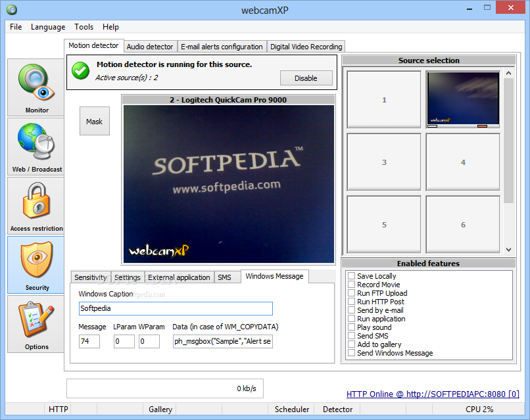The height and width of the screenshot is (420, 530).
Task: Click source list scroll up arrow
Action: [x=509, y=73]
